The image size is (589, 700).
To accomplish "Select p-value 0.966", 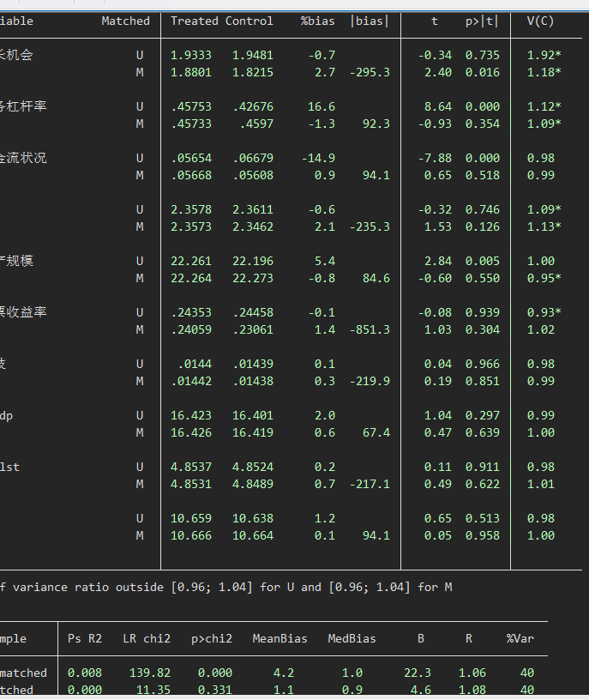I will (x=483, y=365).
